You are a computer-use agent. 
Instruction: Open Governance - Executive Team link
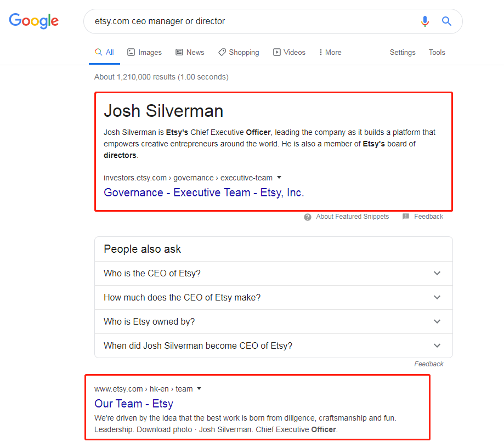(x=204, y=192)
